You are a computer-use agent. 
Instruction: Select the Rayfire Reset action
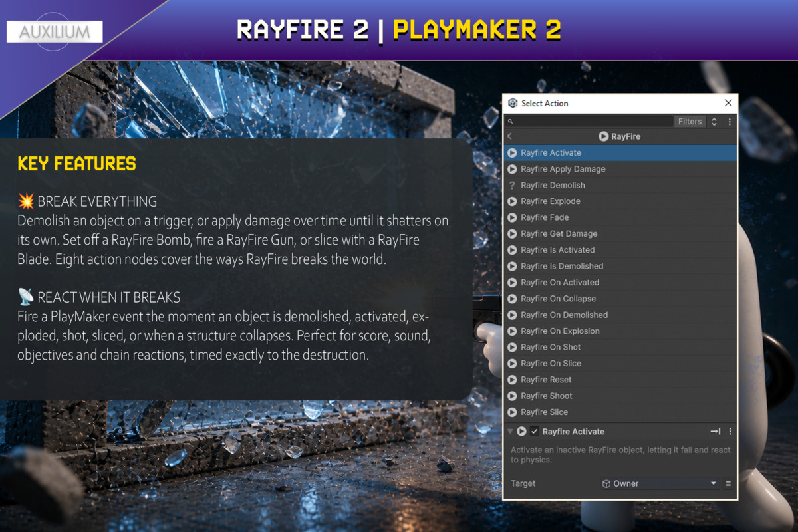click(620, 380)
